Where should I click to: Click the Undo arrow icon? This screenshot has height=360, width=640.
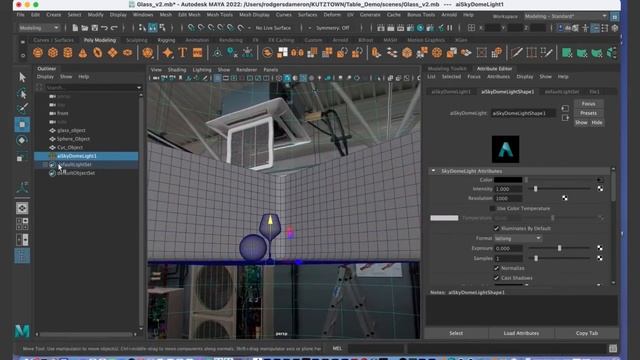[x=104, y=28]
